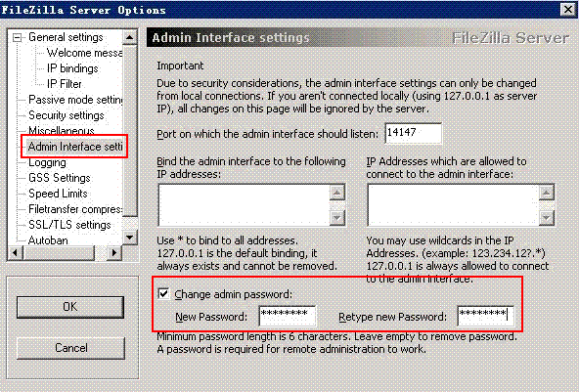Open IP bindings settings page

click(x=72, y=68)
